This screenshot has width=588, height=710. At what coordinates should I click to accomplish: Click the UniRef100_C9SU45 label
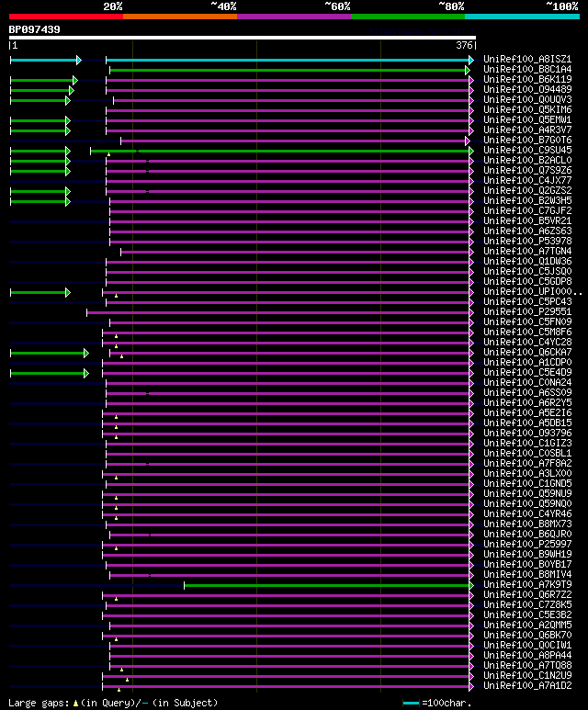[x=527, y=150]
